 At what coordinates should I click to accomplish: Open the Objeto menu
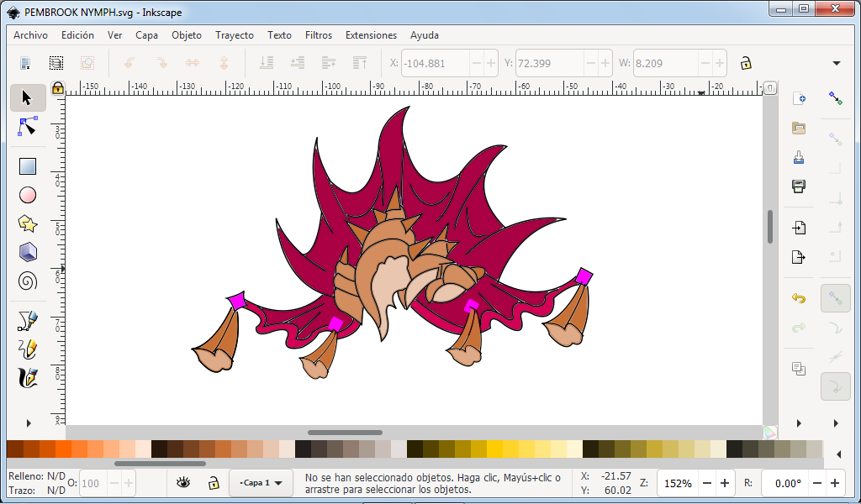pos(187,35)
